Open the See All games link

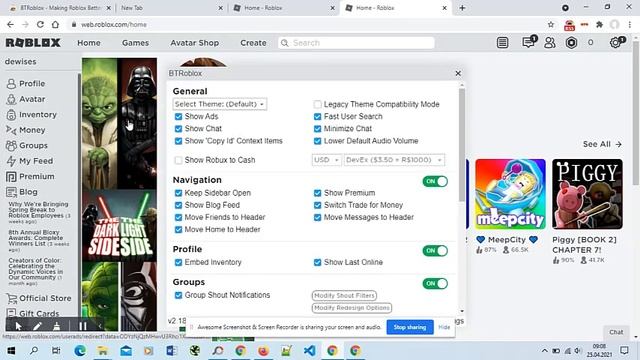(602, 144)
